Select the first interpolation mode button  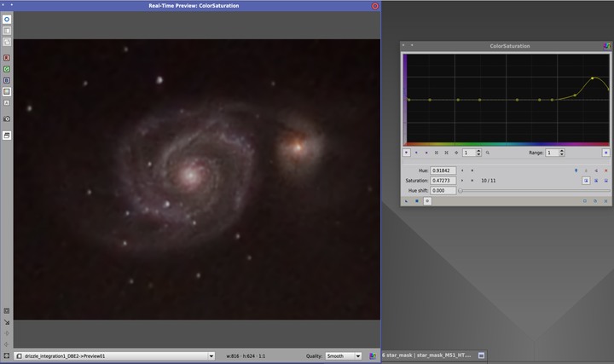click(586, 181)
